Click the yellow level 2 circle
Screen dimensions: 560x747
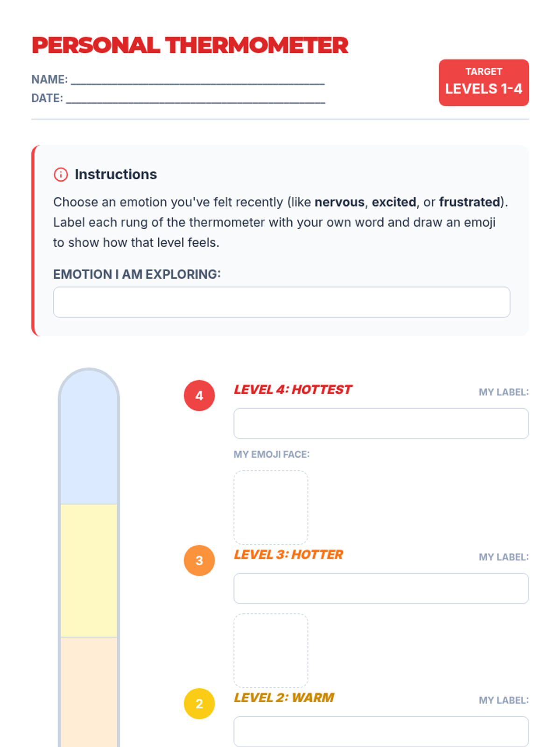click(x=199, y=704)
